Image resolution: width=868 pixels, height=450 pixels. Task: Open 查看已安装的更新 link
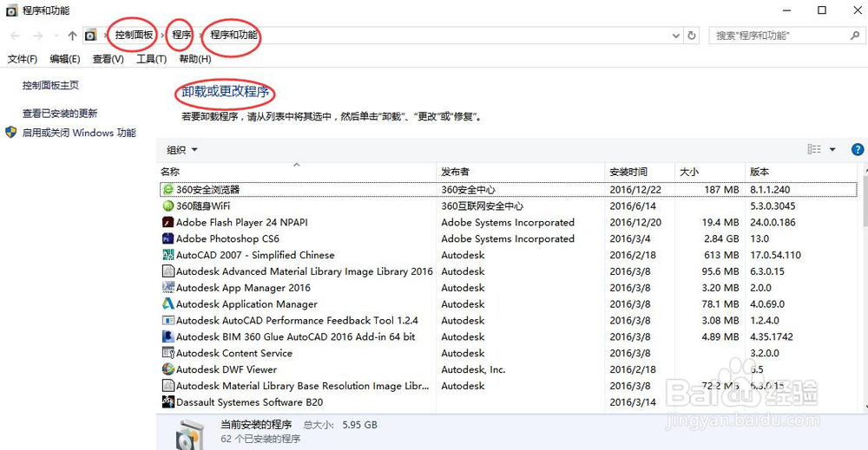click(60, 114)
